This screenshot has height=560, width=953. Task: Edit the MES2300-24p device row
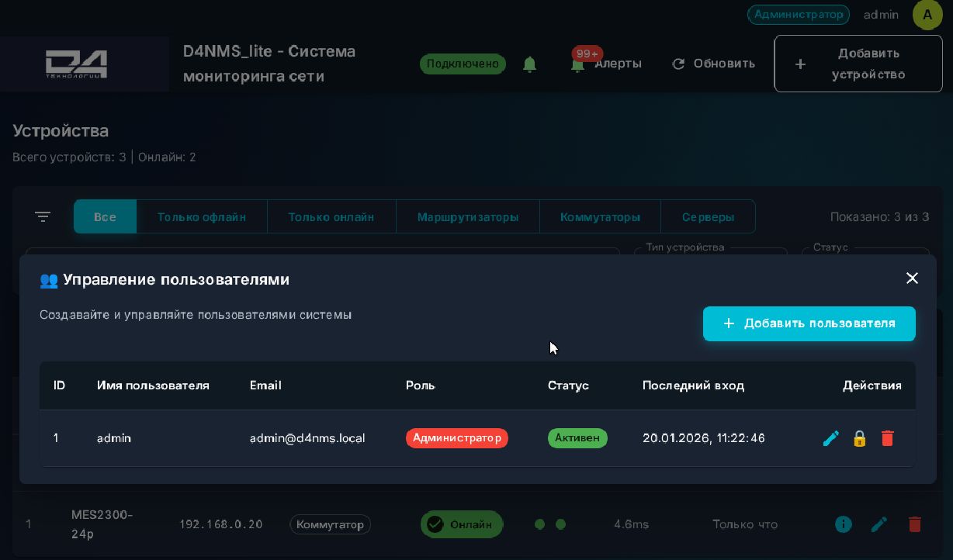pyautogui.click(x=878, y=524)
